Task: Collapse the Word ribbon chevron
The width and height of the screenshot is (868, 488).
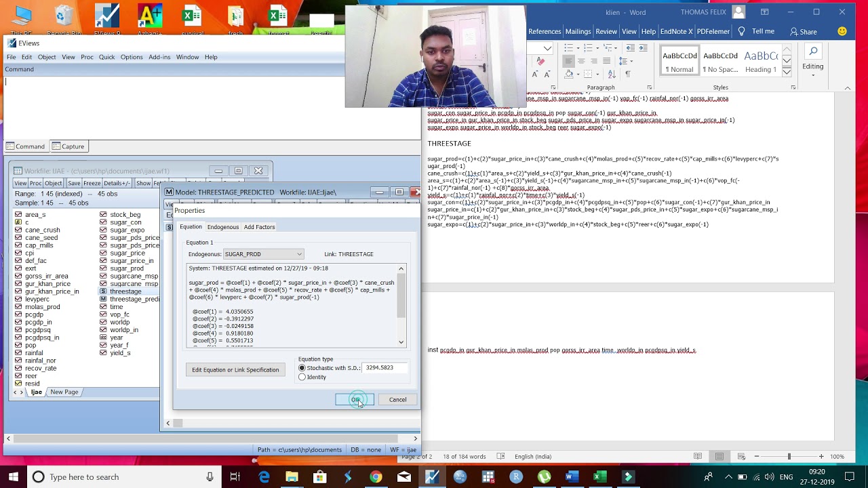Action: (x=848, y=88)
